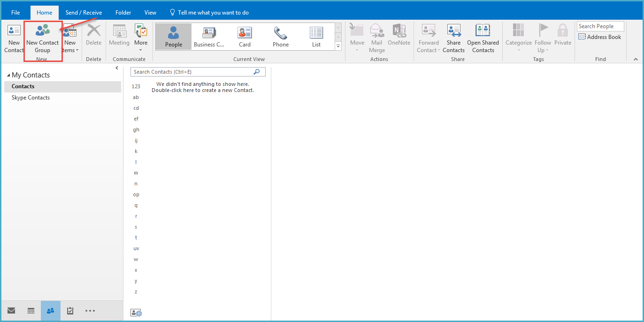Click the empty contacts list message

point(203,87)
